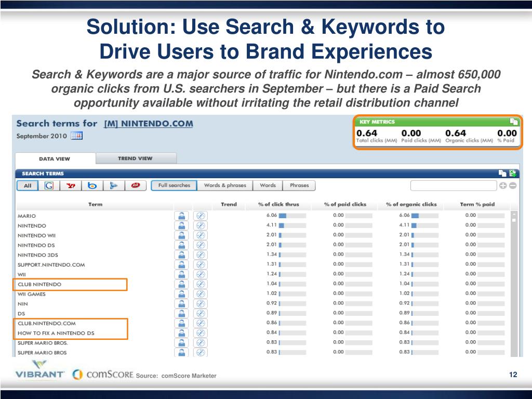Click HOW TO FIX A NINTENDO DS term
Screen dimensions: 532x399
click(x=56, y=333)
